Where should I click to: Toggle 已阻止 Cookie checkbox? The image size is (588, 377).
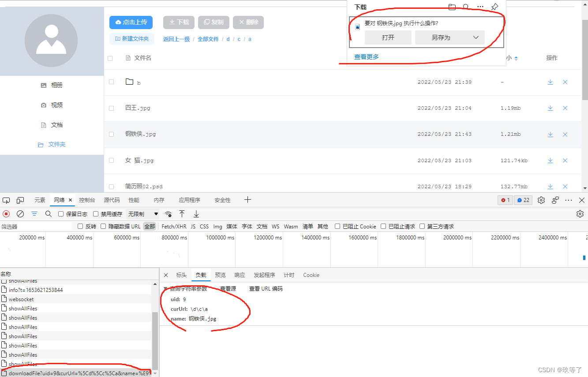(x=337, y=226)
